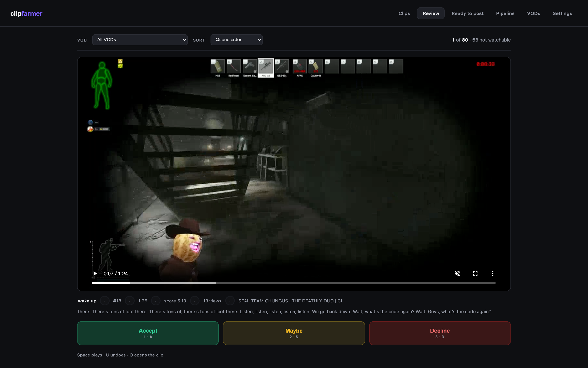
Task: Mark the clip as Maybe
Action: click(x=294, y=333)
